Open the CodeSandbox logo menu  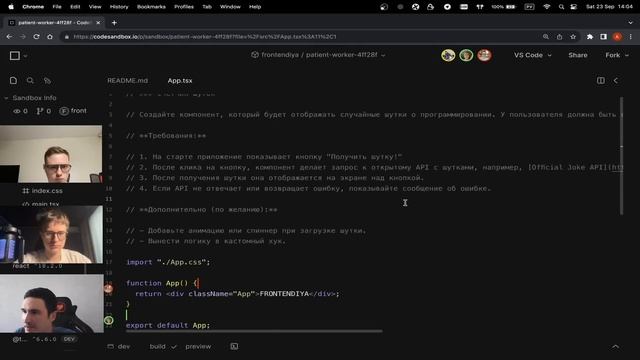pyautogui.click(x=18, y=56)
